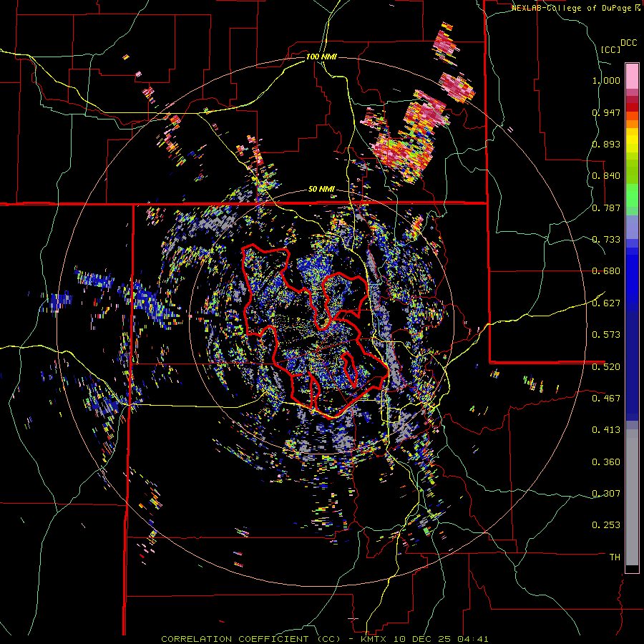Image resolution: width=644 pixels, height=644 pixels.
Task: Click the Correlation Coefficient (CC) caption text
Action: point(250,639)
